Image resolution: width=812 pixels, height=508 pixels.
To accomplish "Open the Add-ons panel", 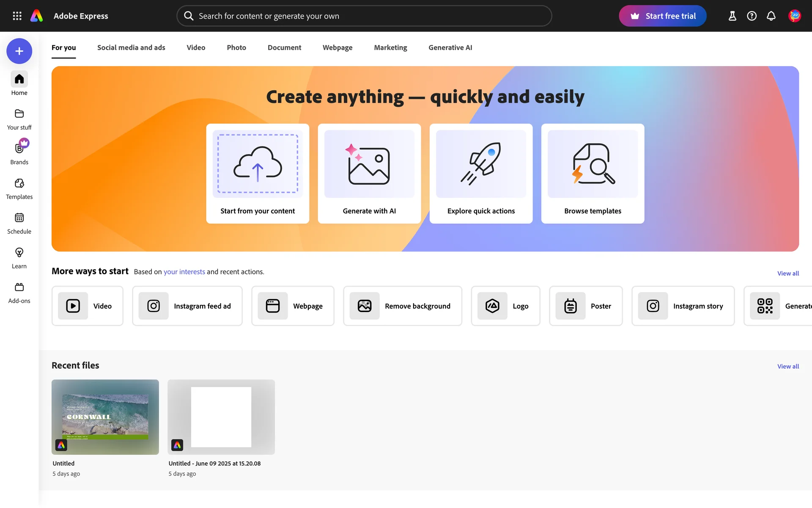I will tap(19, 293).
